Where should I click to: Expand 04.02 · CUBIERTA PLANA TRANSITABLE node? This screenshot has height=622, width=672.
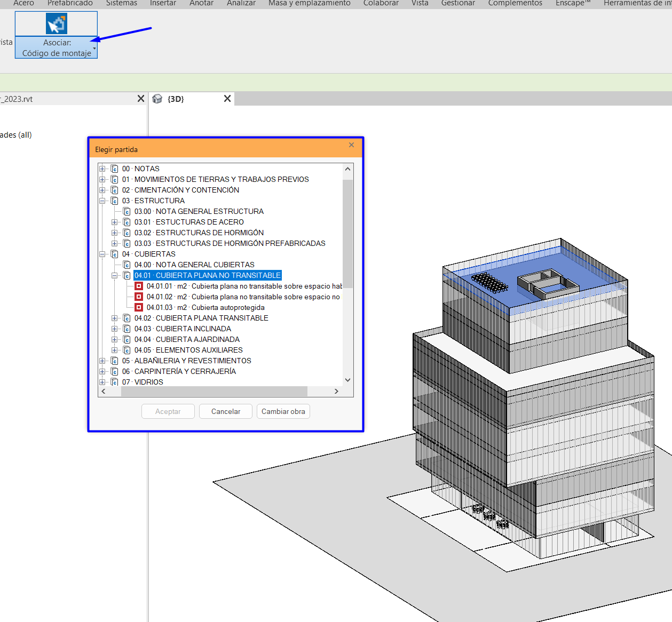[115, 318]
